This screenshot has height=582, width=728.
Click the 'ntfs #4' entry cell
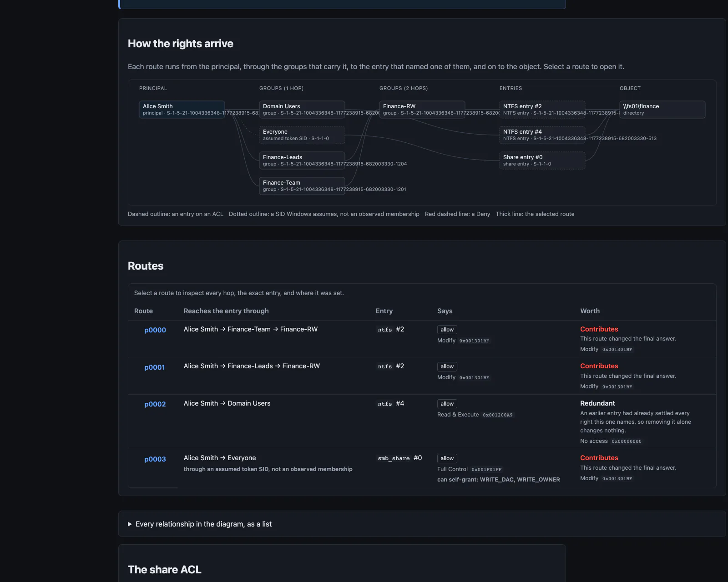[391, 403]
